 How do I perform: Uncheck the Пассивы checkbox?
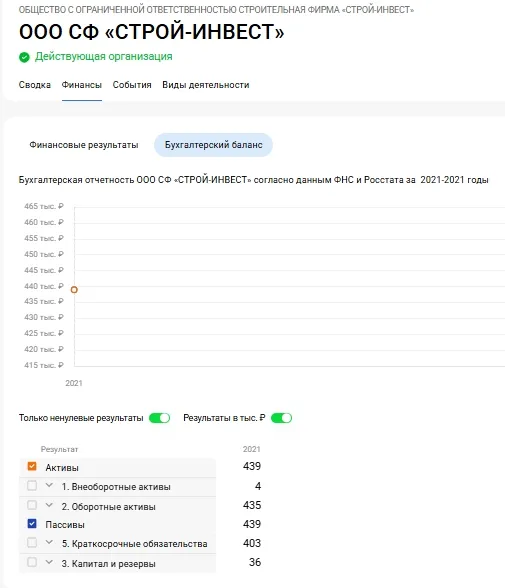tap(32, 524)
